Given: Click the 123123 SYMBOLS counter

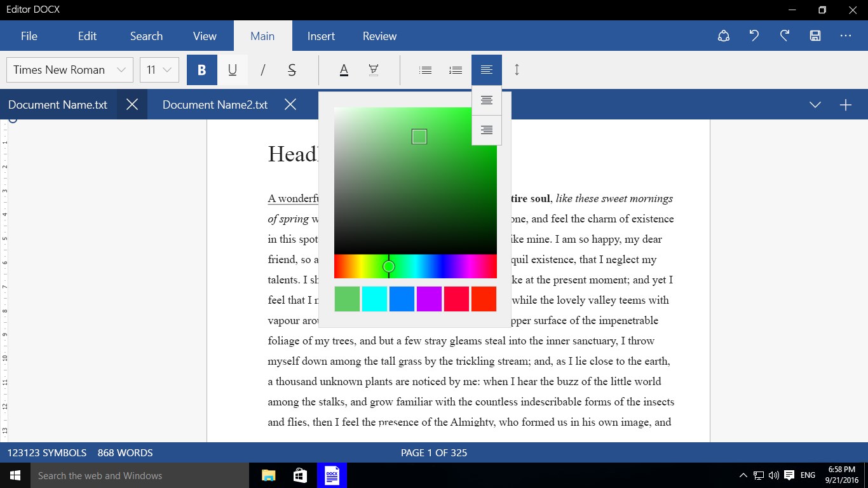Looking at the screenshot, I should (x=47, y=453).
